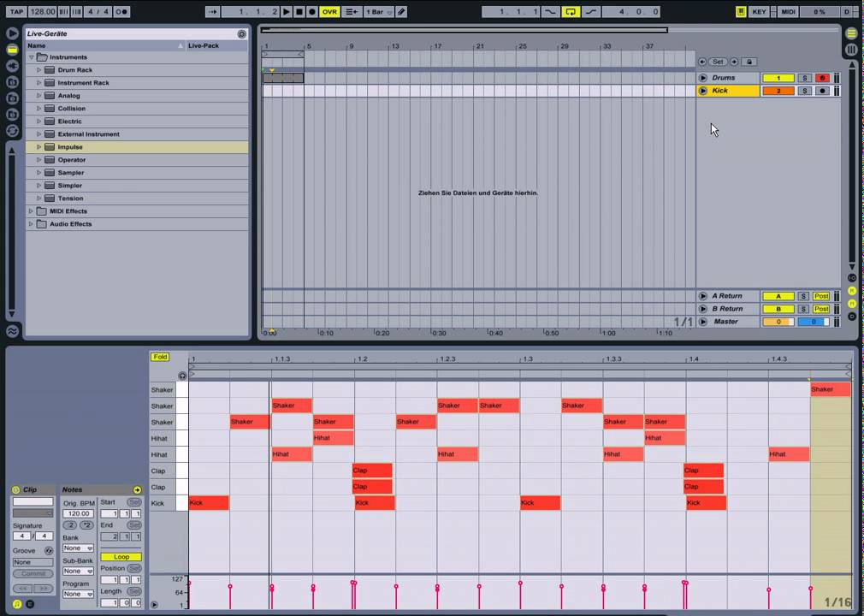Click the Previous Locator arrow
The image size is (864, 616).
coord(702,62)
